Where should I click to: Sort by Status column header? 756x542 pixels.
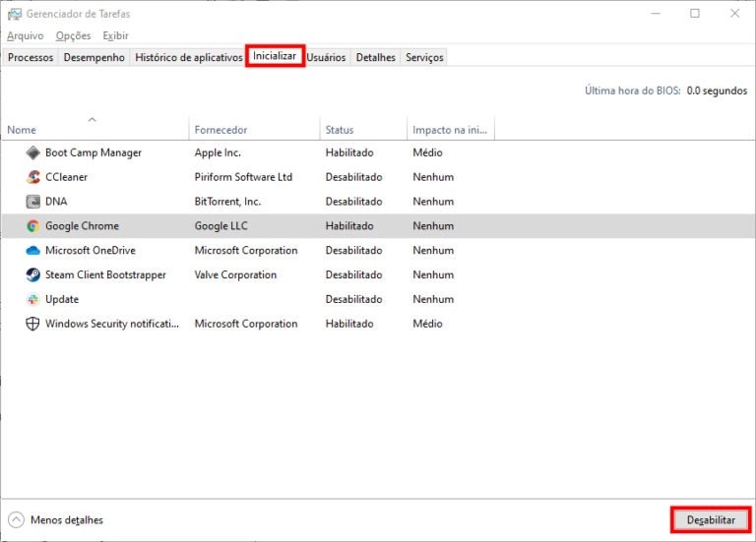pos(340,130)
